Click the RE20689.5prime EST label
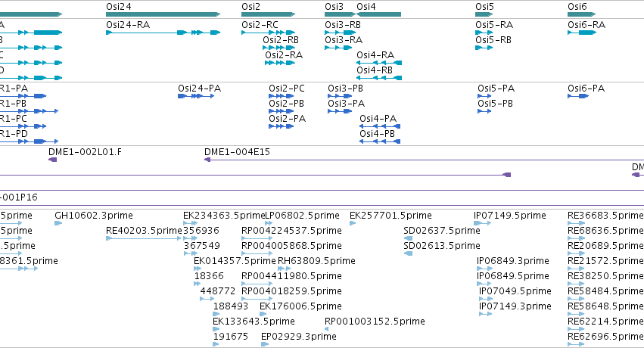Screen dimensions: 644x348 coord(605,246)
